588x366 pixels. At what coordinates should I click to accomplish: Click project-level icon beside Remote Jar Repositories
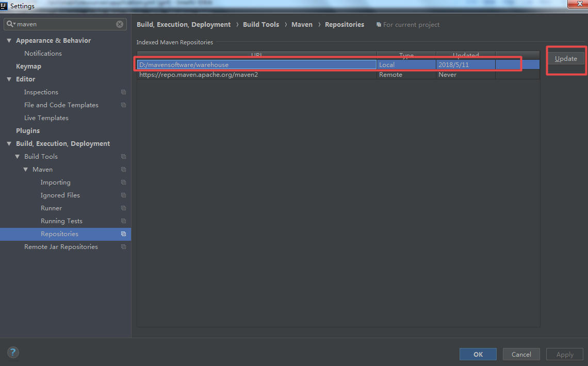tap(123, 247)
